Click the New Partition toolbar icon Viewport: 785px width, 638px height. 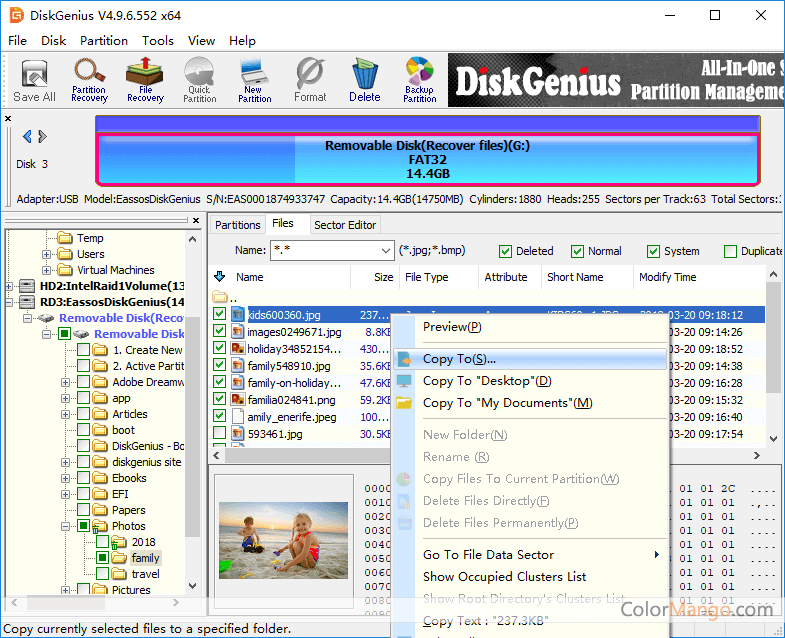254,80
